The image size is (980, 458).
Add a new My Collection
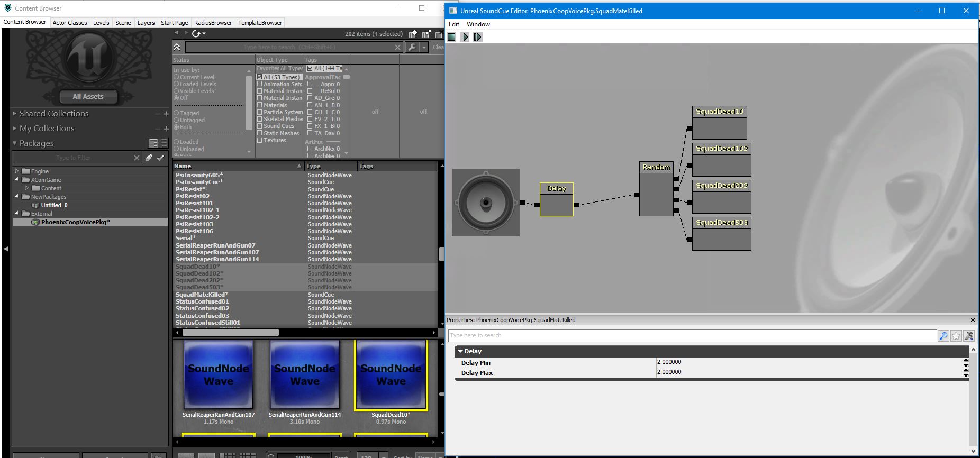click(166, 129)
